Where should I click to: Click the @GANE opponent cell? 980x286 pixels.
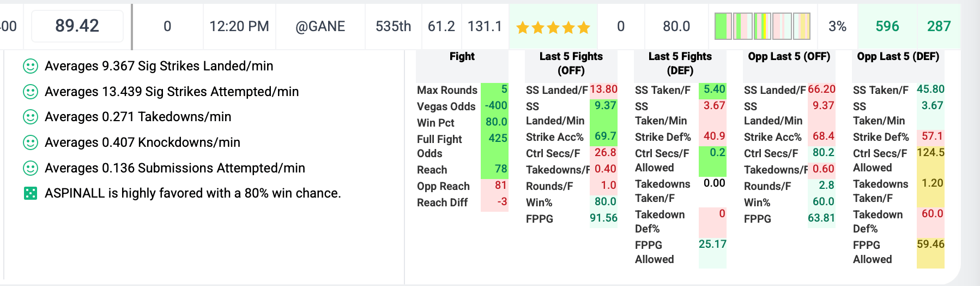click(320, 26)
